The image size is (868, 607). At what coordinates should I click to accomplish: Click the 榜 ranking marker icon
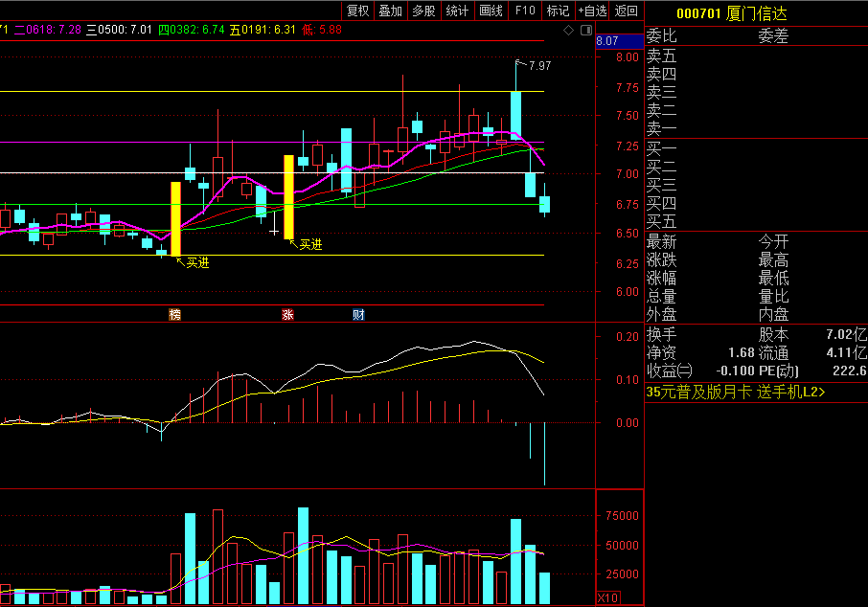(175, 315)
